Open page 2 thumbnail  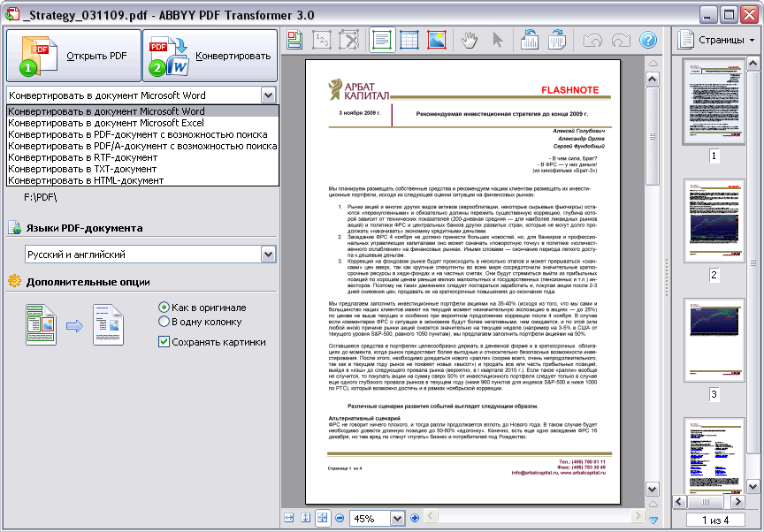click(714, 221)
